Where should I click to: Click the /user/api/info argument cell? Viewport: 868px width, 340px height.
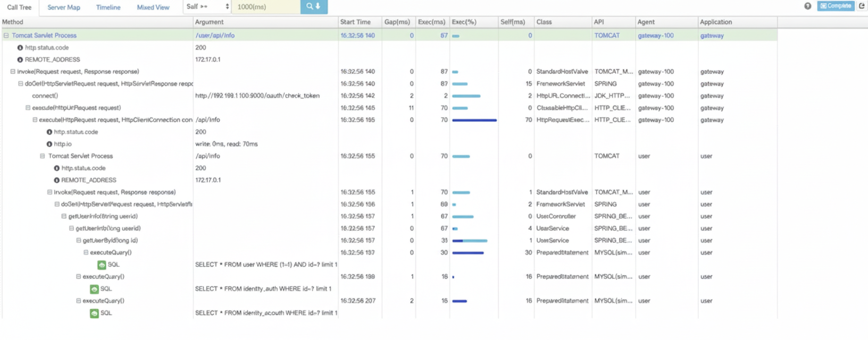215,36
